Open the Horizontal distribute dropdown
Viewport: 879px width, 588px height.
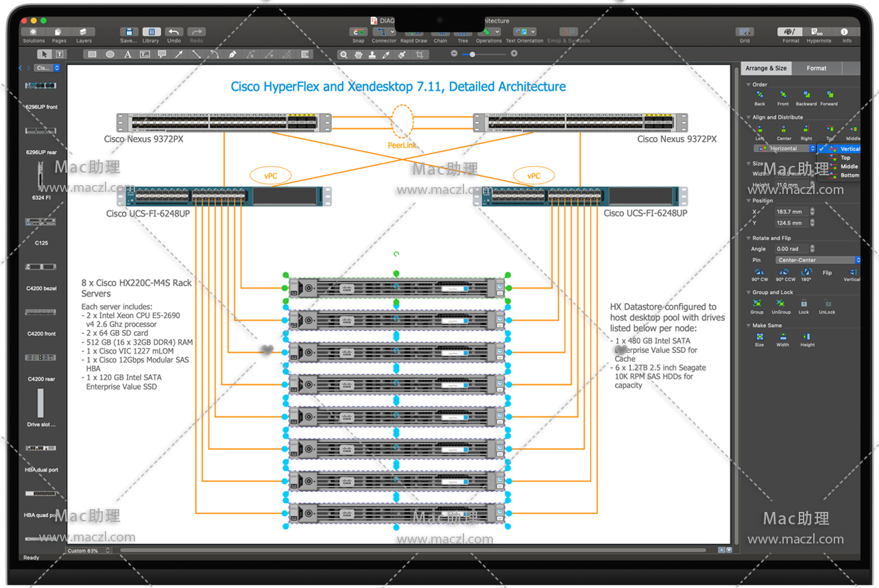coord(784,149)
